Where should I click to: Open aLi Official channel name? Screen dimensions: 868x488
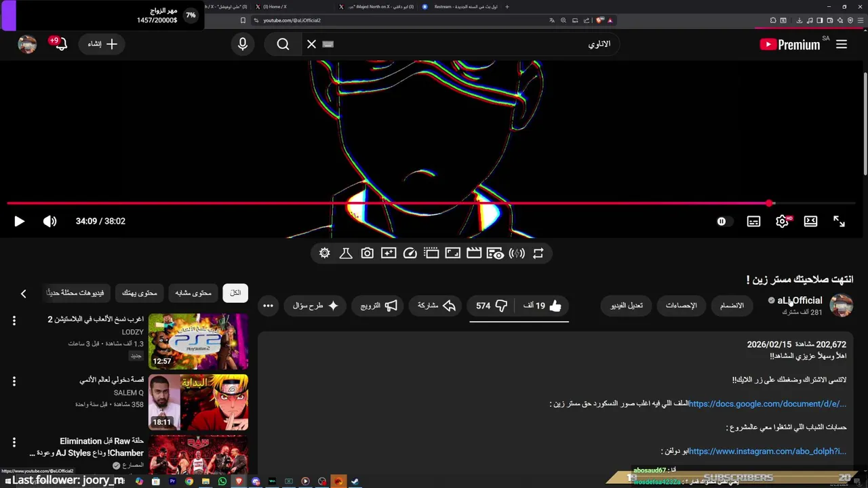(x=800, y=300)
